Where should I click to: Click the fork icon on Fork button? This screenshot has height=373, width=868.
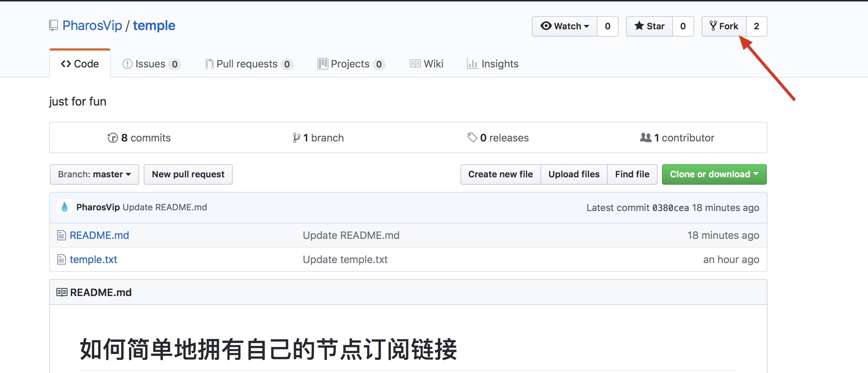(713, 26)
